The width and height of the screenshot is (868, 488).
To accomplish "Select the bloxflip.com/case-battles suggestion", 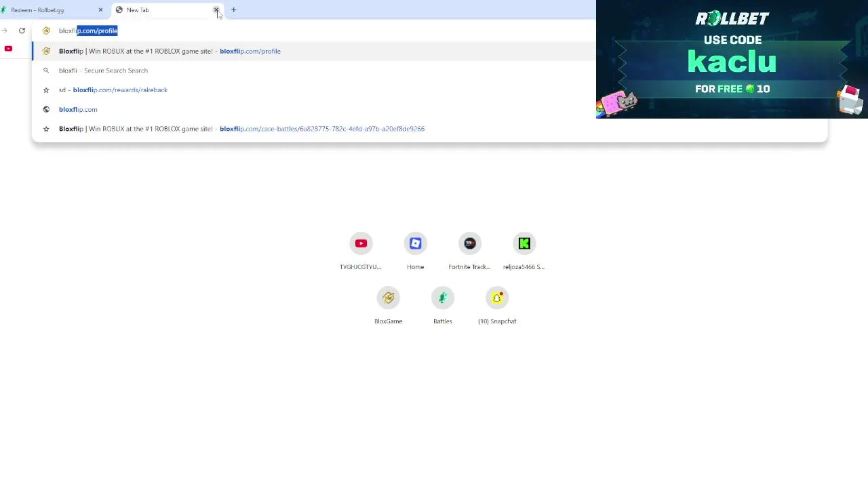I will coord(430,129).
